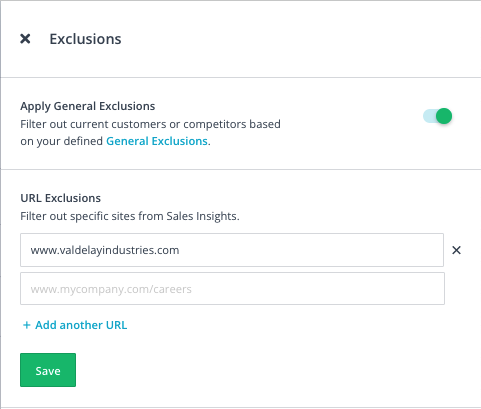This screenshot has width=481, height=409.
Task: Click the light blue track of the toggle
Action: coord(429,116)
